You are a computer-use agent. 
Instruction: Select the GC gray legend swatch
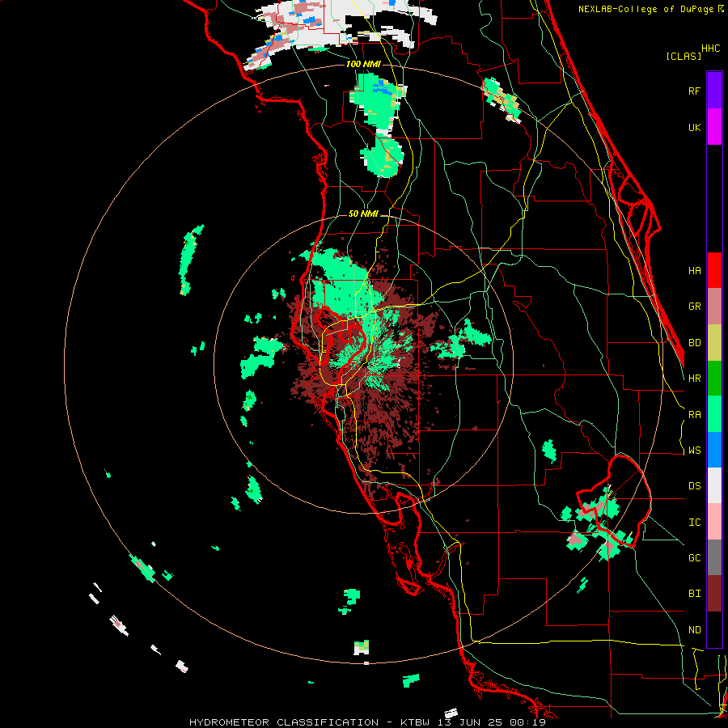tap(714, 557)
